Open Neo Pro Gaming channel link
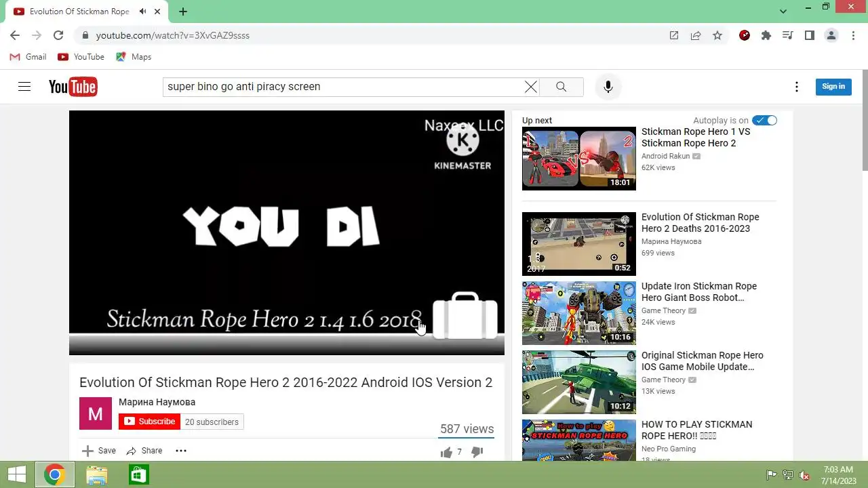Screen dimensions: 868x488 (x=669, y=449)
